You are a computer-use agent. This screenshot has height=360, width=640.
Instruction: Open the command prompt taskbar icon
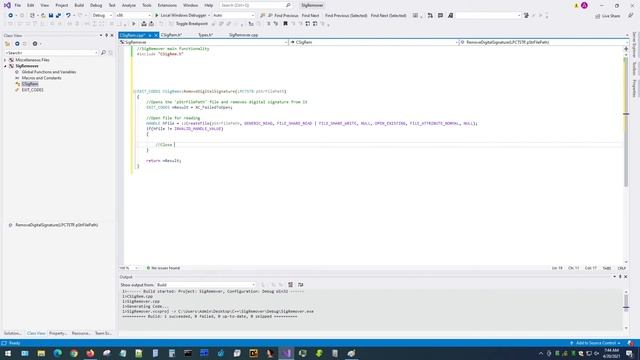tap(188, 353)
